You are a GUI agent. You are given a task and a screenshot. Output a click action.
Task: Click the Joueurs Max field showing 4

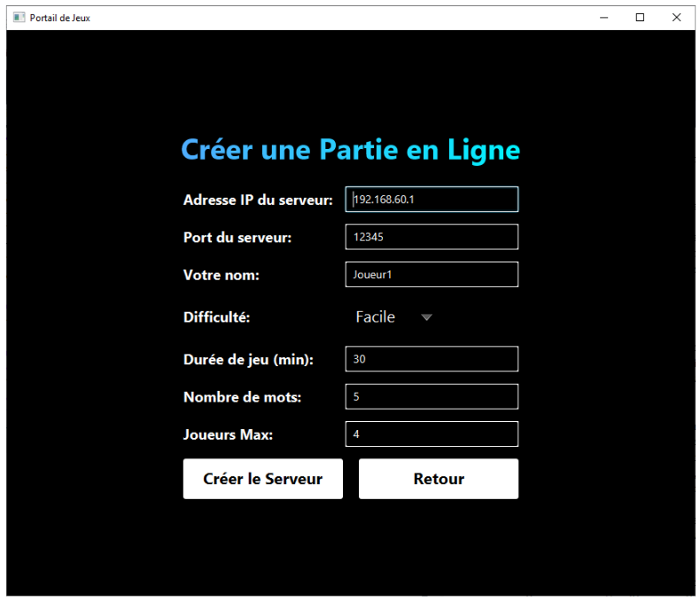tap(432, 434)
